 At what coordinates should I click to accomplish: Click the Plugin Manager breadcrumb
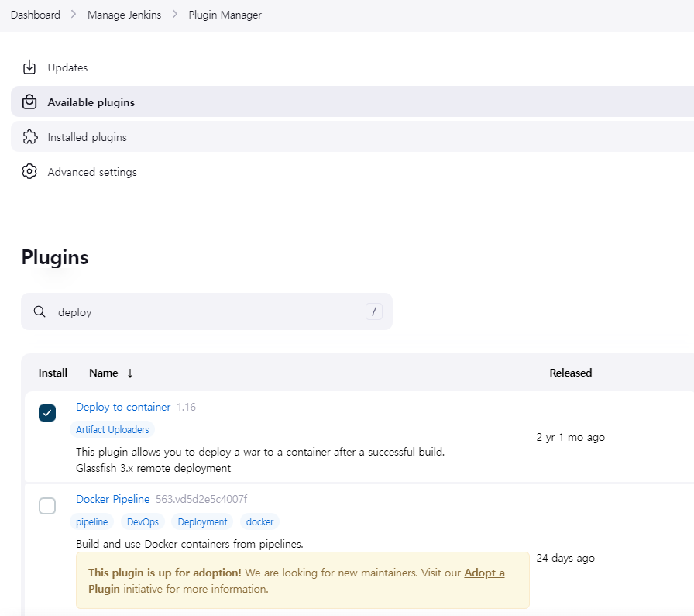(x=225, y=15)
